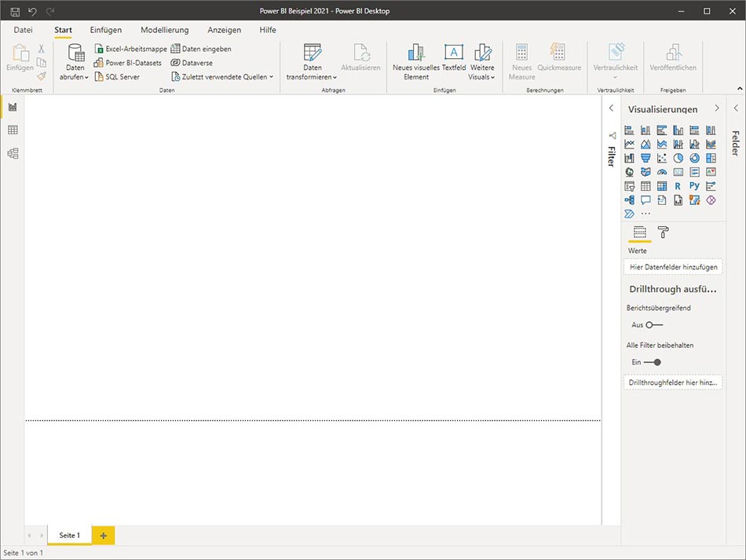
Task: Save the report with disk icon
Action: point(15,11)
